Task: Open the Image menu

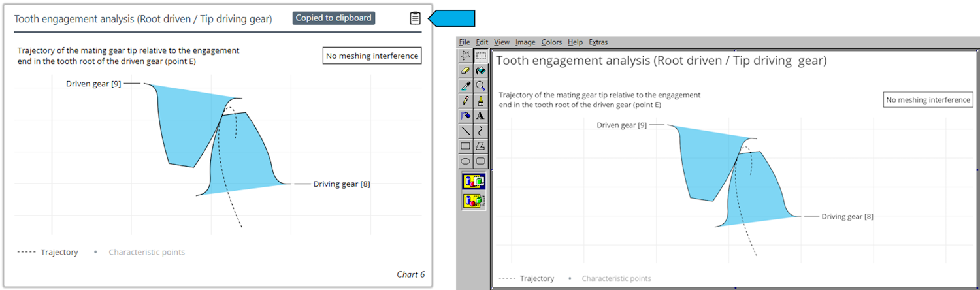Action: pos(525,42)
